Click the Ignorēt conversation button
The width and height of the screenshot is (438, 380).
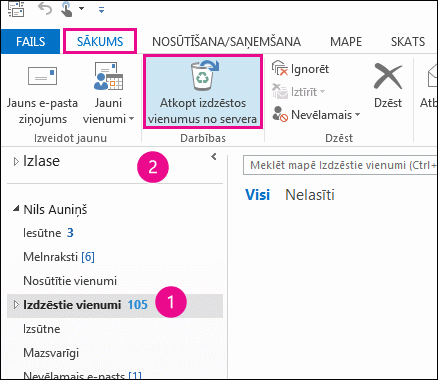coord(300,69)
